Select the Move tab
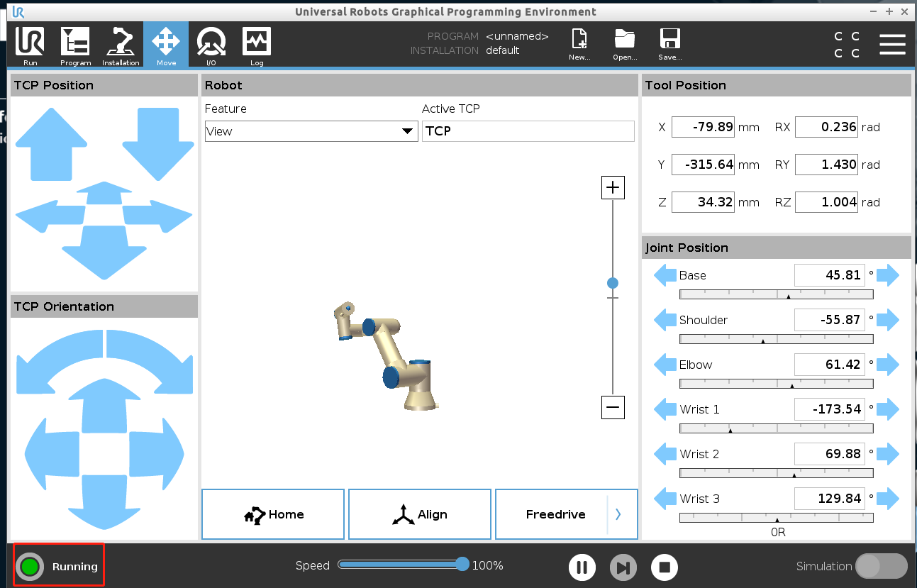This screenshot has width=917, height=588. pos(166,45)
